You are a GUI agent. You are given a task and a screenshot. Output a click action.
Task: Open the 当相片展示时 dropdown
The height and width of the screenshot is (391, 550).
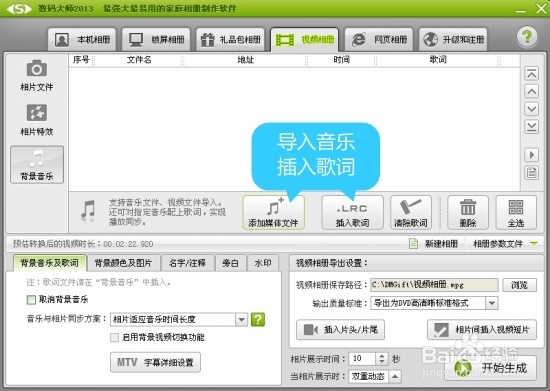coord(375,376)
